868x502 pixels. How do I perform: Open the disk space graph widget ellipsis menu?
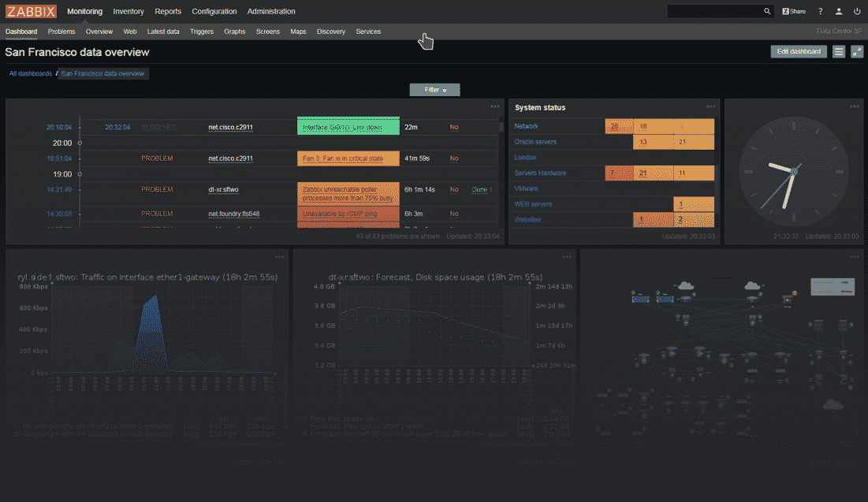click(567, 257)
